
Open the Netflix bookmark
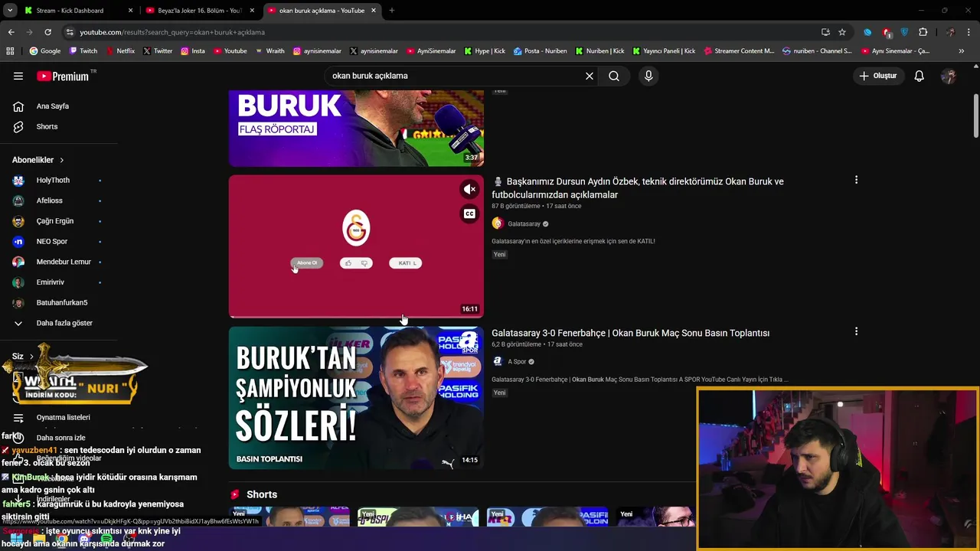(120, 51)
